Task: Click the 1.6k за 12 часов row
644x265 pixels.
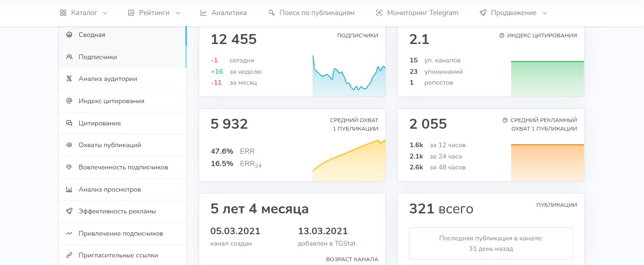Action: 437,145
